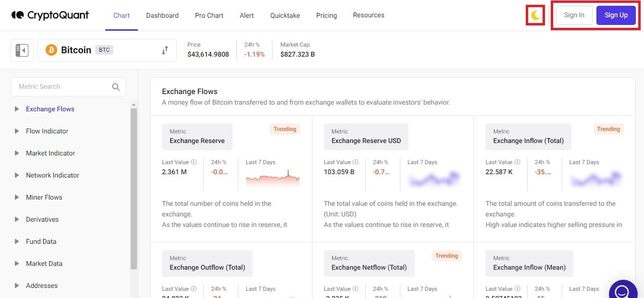Click the Trending badge on Exchange Reserve
This screenshot has width=644, height=298.
[285, 129]
